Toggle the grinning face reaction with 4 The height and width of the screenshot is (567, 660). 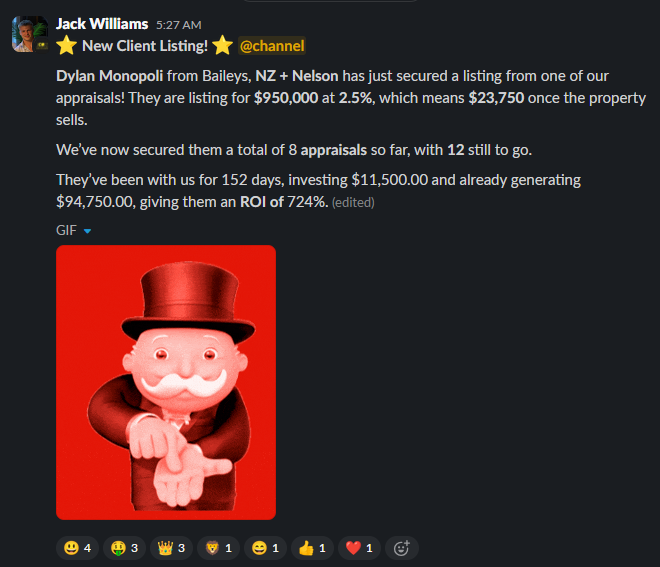click(x=77, y=548)
